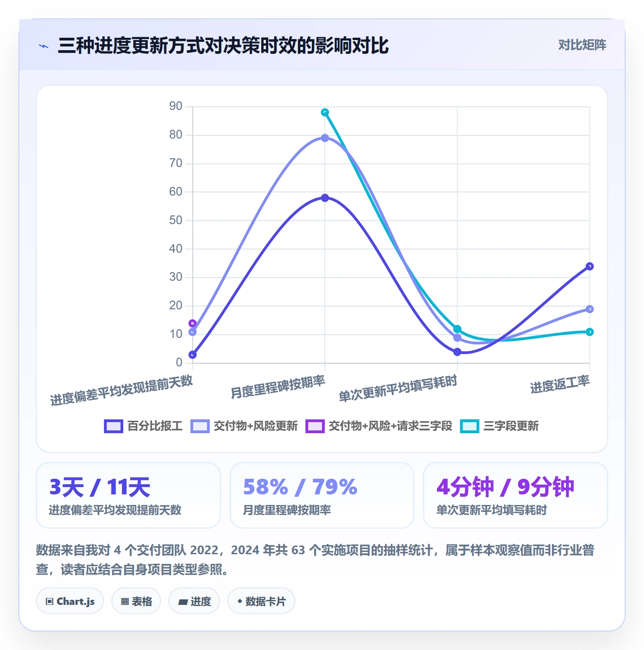Click the cyan 三字段更新 legend color box
This screenshot has height=650, width=644.
470,426
